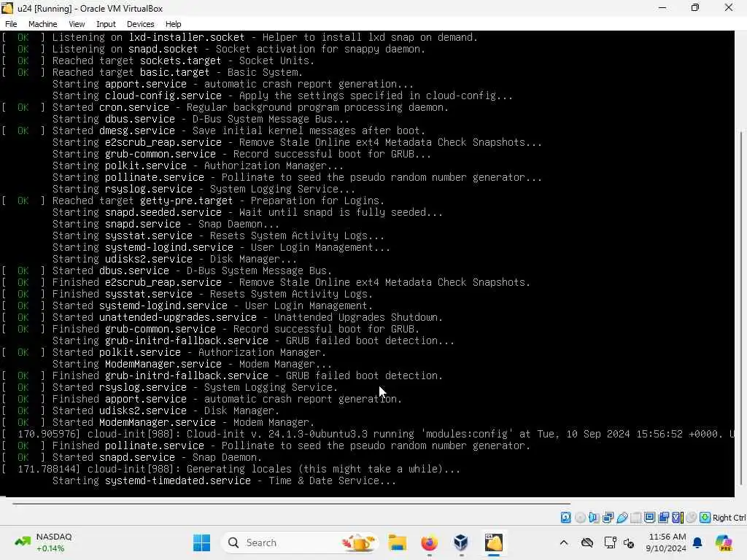Click 'Started rsyslog.service' console line
The height and width of the screenshot is (560, 747).
[x=170, y=387]
